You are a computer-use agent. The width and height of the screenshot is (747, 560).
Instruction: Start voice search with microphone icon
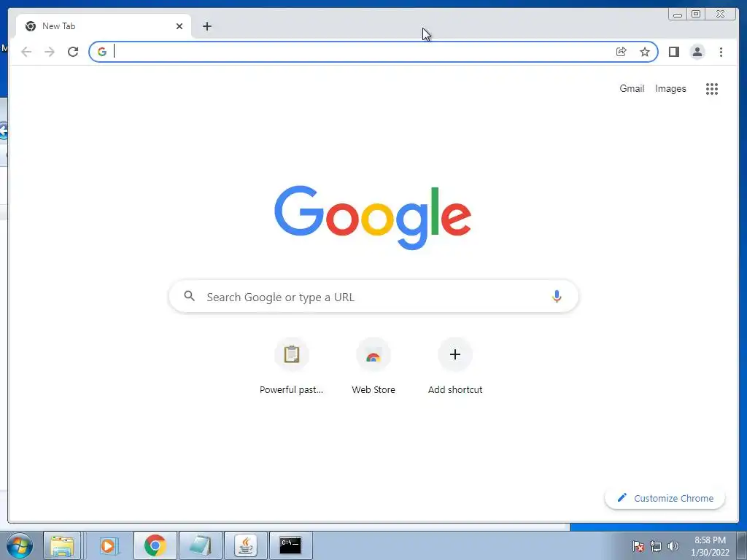557,296
